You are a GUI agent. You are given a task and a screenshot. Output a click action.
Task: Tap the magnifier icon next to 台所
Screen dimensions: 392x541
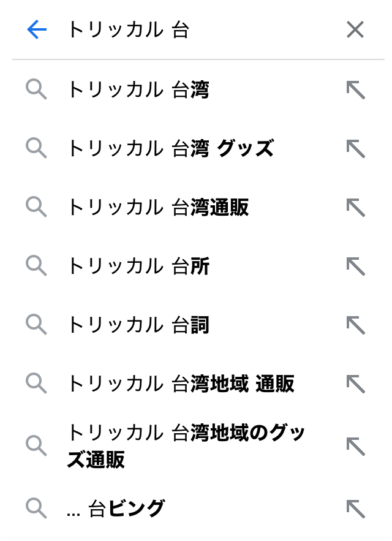pos(36,267)
